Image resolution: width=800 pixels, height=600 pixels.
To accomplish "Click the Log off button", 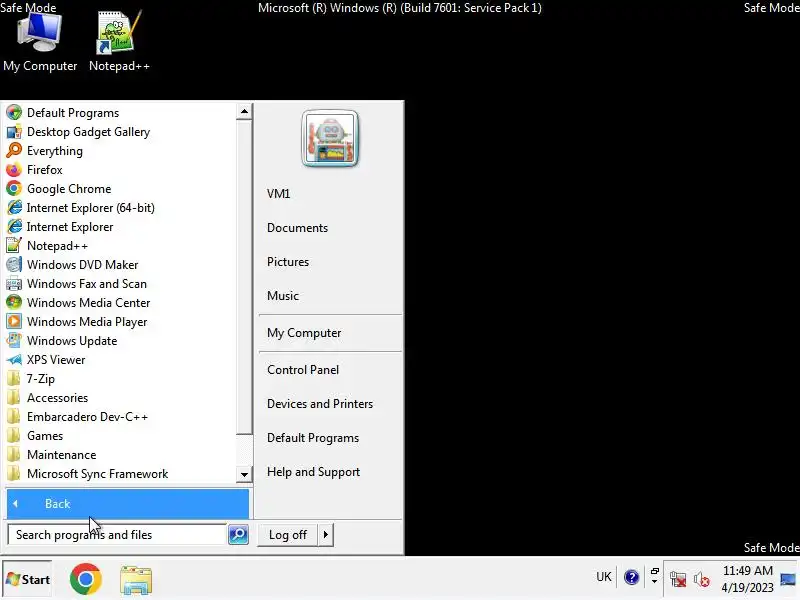I will [288, 535].
